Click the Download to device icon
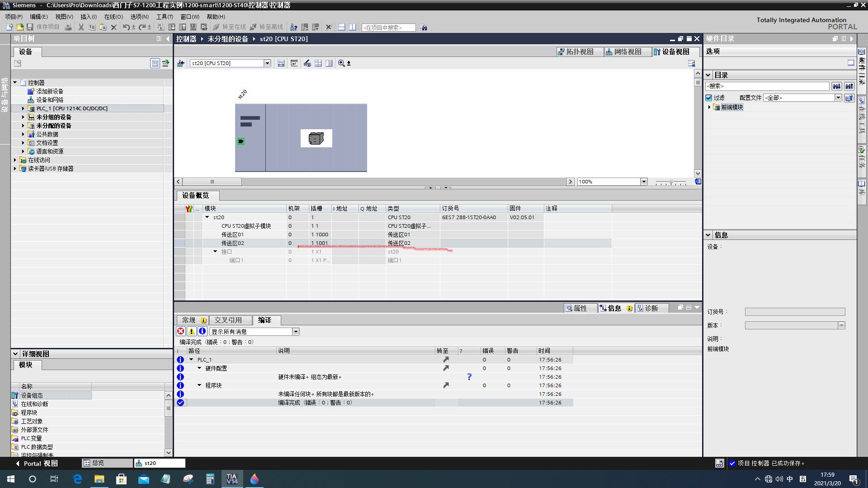 pyautogui.click(x=172, y=27)
